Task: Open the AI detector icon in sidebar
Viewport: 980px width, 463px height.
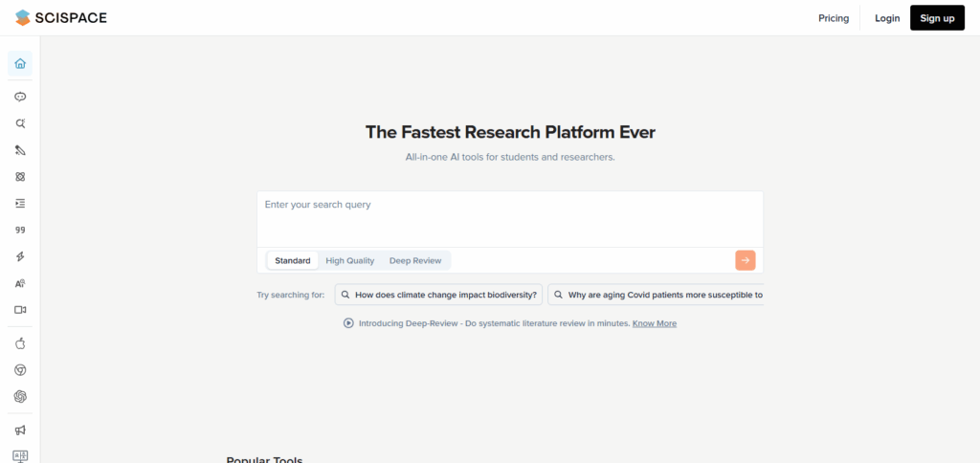Action: [20, 283]
